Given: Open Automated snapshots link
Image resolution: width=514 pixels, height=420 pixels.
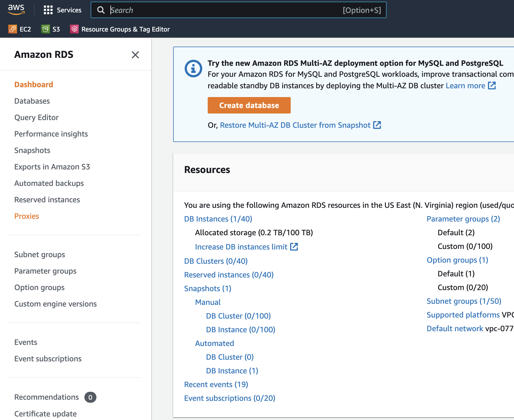Looking at the screenshot, I should point(215,343).
